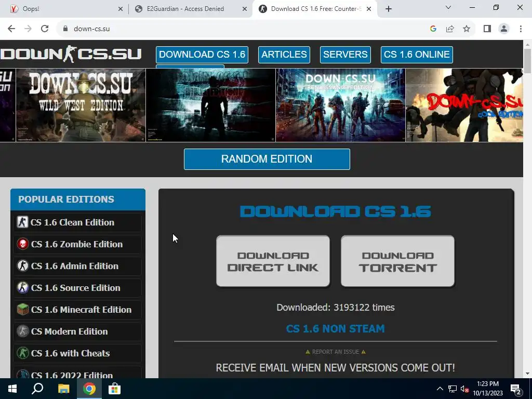The height and width of the screenshot is (399, 532).
Task: Click DOWNLOAD TORRENT button
Action: click(397, 261)
